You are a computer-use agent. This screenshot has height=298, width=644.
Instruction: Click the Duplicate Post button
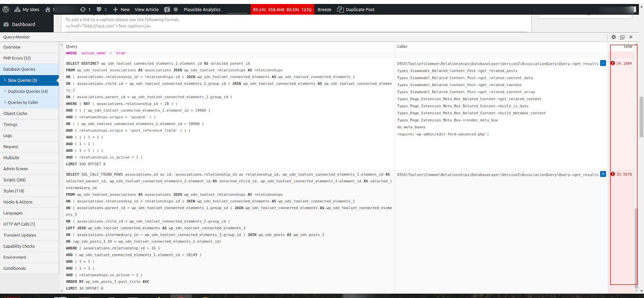356,9
